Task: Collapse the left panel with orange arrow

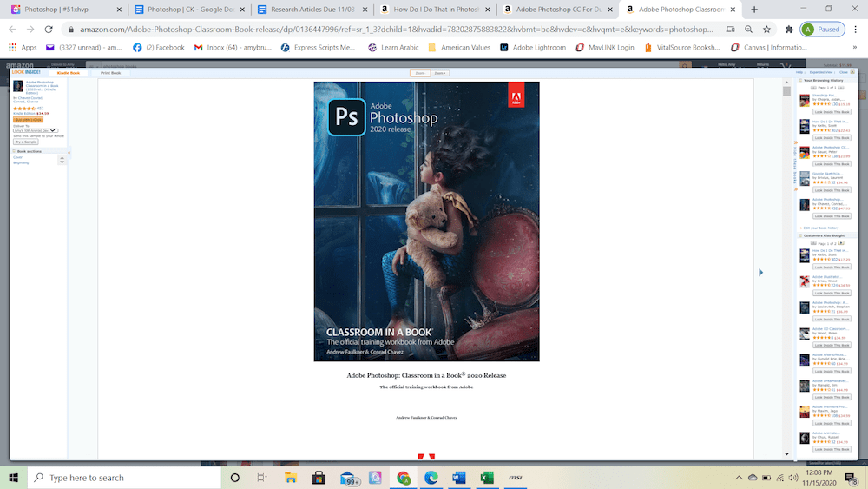Action: click(x=69, y=152)
